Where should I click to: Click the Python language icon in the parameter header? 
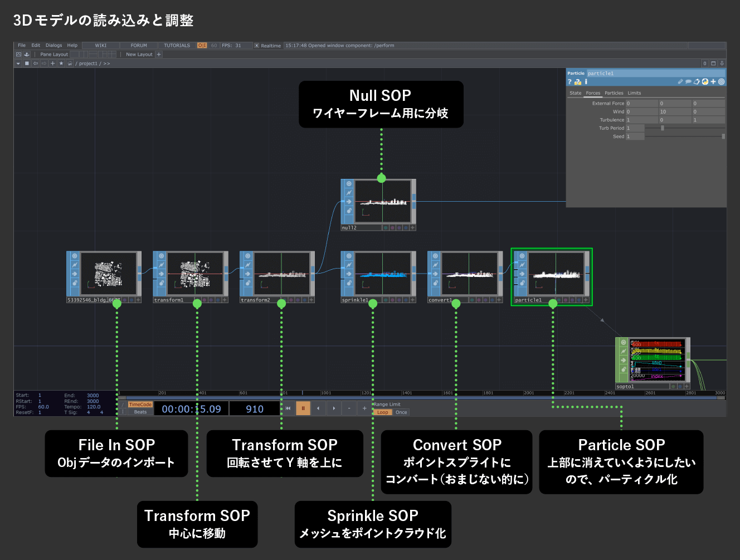pyautogui.click(x=705, y=82)
